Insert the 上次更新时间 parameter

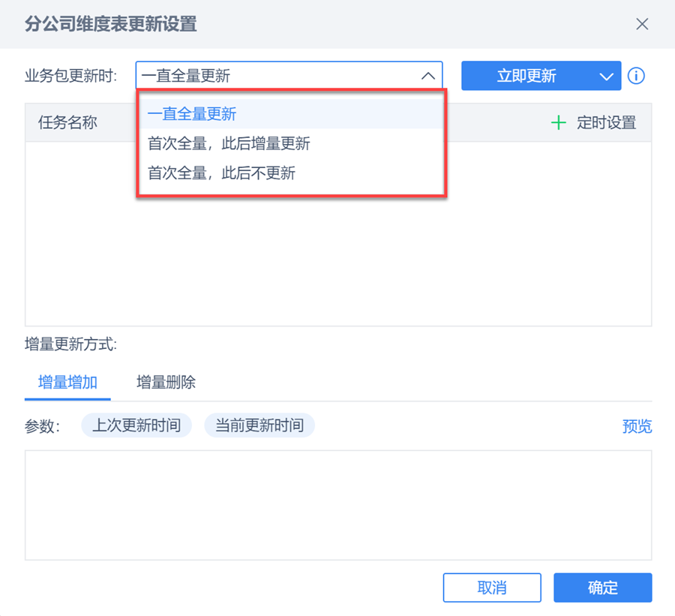tap(136, 425)
